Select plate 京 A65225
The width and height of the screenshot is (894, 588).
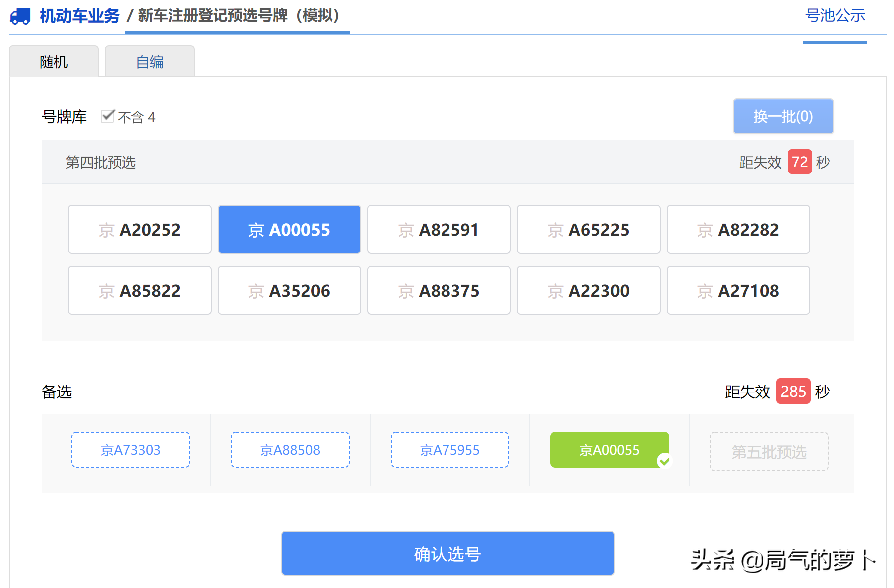[589, 229]
